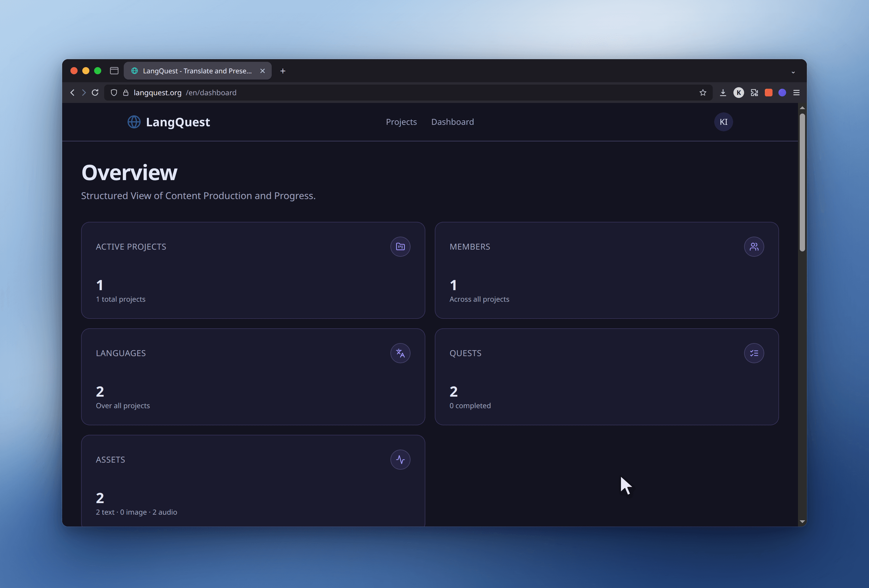Click the page vertical scrollbar thumb
The width and height of the screenshot is (869, 588).
[x=802, y=182]
